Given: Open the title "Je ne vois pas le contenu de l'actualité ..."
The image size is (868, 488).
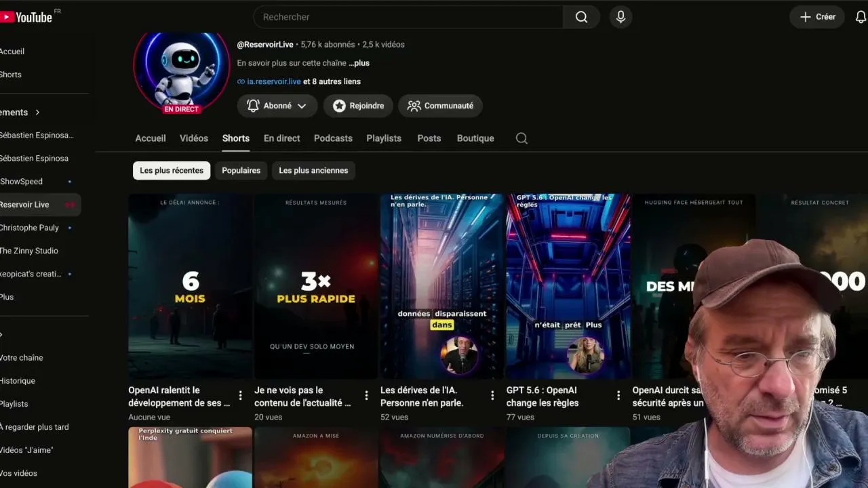Looking at the screenshot, I should click(302, 396).
